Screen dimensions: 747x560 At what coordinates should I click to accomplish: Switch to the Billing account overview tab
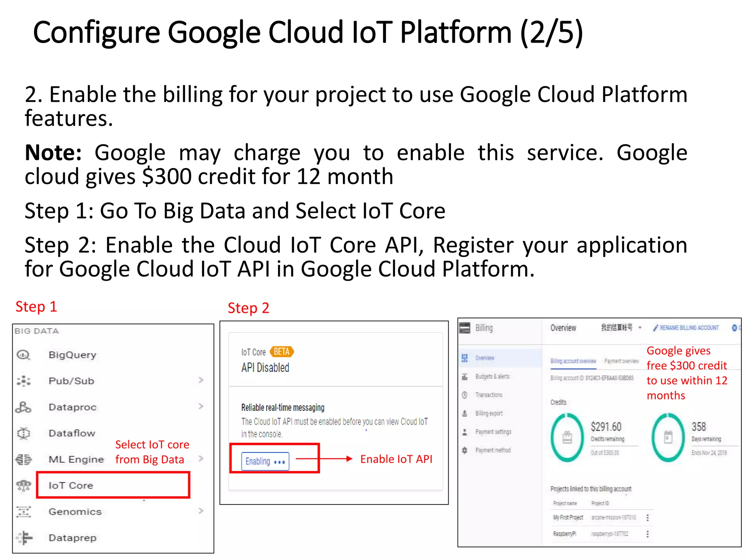point(573,361)
